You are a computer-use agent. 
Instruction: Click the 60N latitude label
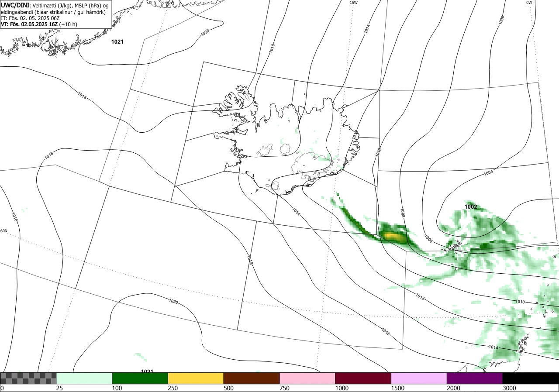pos(4,231)
